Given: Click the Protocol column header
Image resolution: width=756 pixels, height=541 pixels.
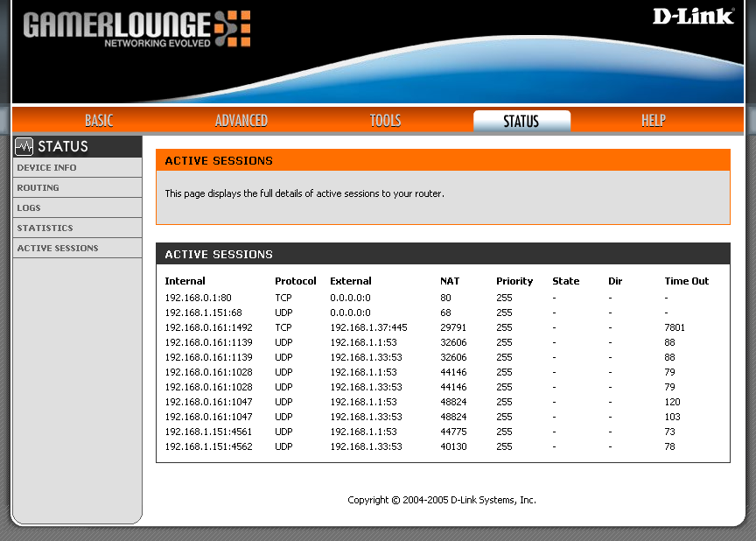Looking at the screenshot, I should (x=296, y=281).
